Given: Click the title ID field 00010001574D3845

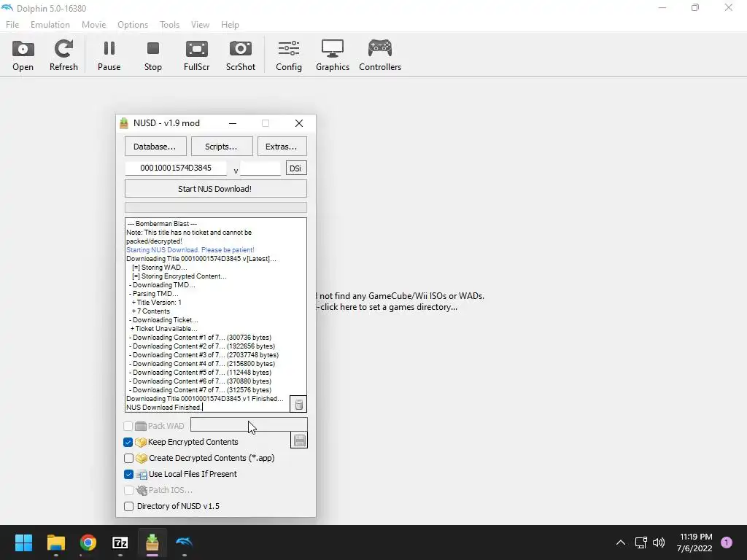Looking at the screenshot, I should tap(175, 168).
